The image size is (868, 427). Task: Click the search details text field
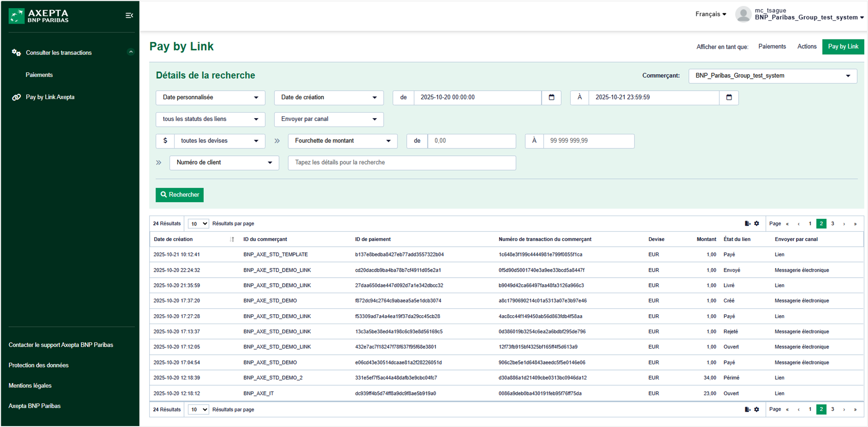coord(402,163)
